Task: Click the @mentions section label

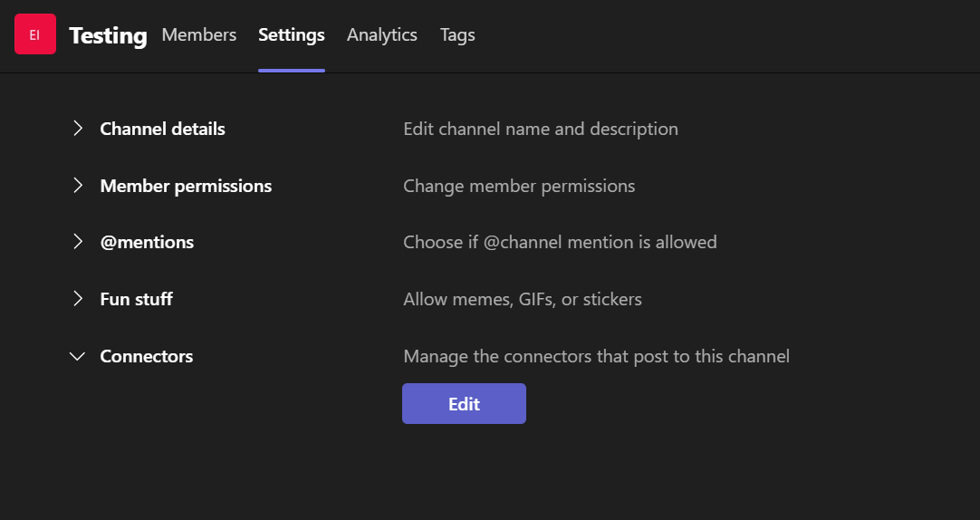Action: [x=147, y=242]
